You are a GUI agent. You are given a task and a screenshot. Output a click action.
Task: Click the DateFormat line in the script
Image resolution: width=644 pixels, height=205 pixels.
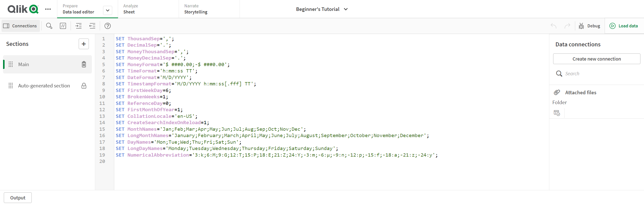click(154, 78)
